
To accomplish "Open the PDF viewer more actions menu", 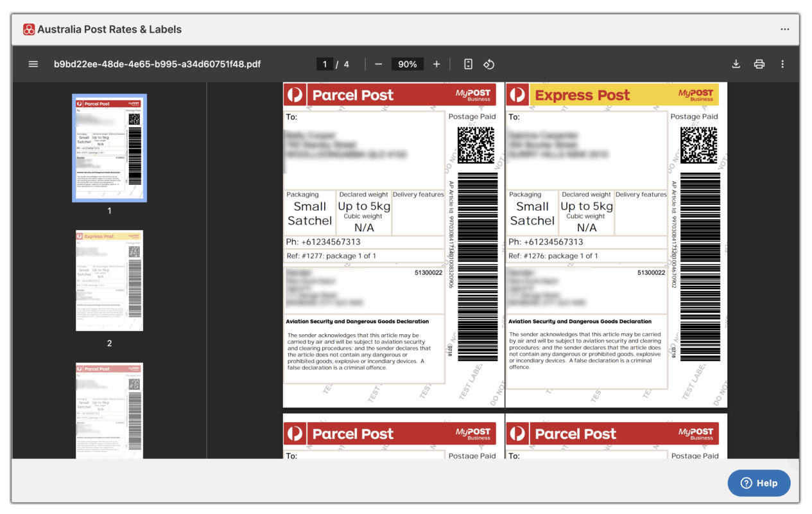I will [x=782, y=64].
